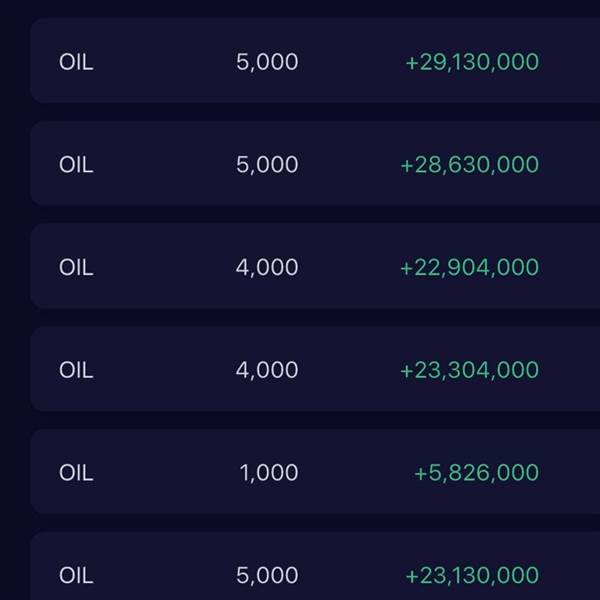Click the 5,000 quantity beside +28,630,000
The width and height of the screenshot is (600, 600).
(267, 165)
